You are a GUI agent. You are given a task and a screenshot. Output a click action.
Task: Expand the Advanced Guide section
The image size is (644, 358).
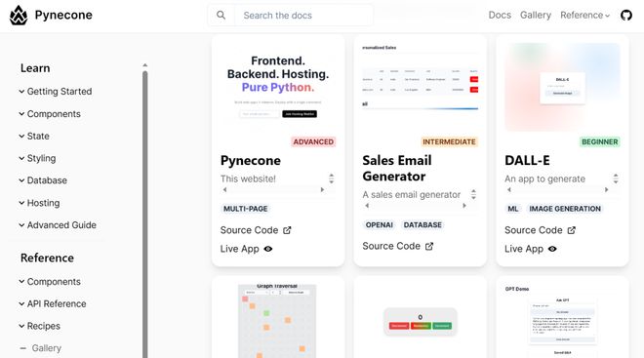pos(58,225)
